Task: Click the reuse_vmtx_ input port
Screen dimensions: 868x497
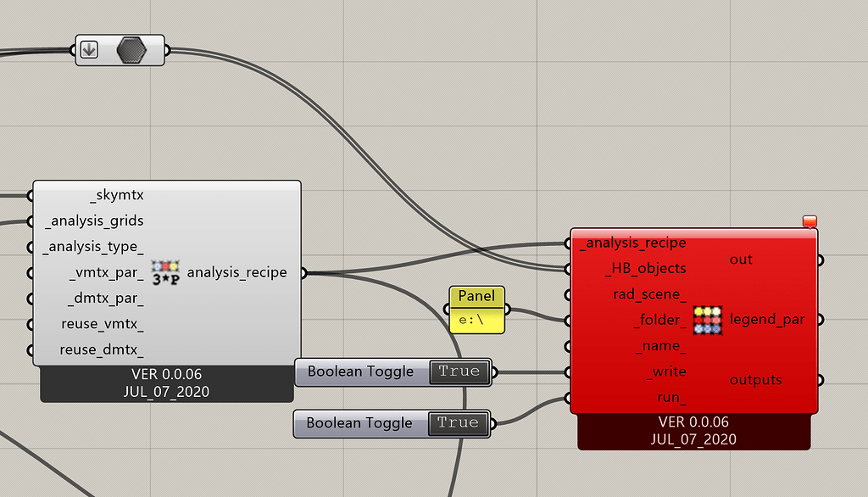Action: point(31,324)
